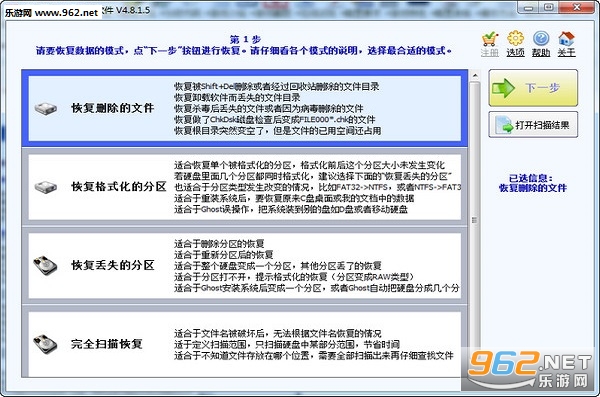The image size is (600, 397).
Task: Click the icon on 打开扫描结果 button
Action: point(504,125)
